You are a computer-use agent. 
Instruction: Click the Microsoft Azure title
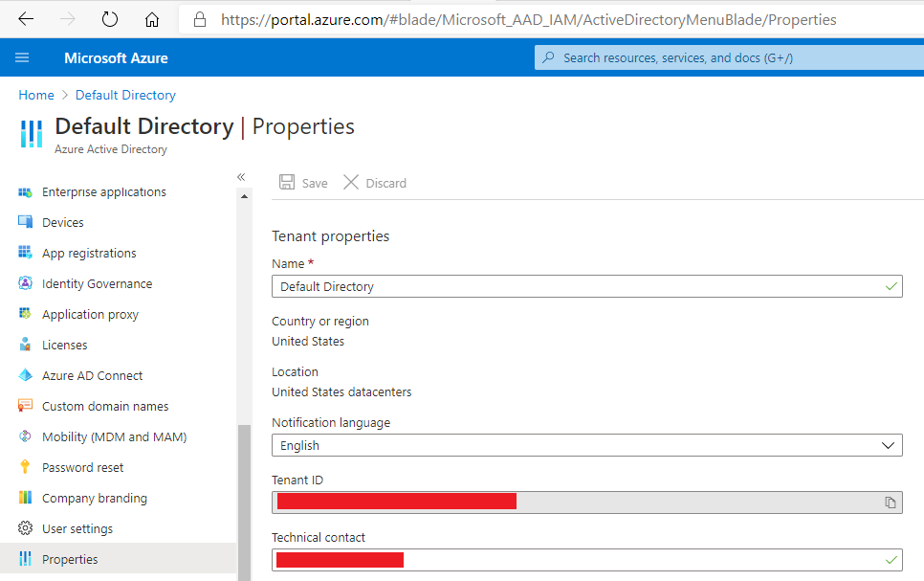116,58
